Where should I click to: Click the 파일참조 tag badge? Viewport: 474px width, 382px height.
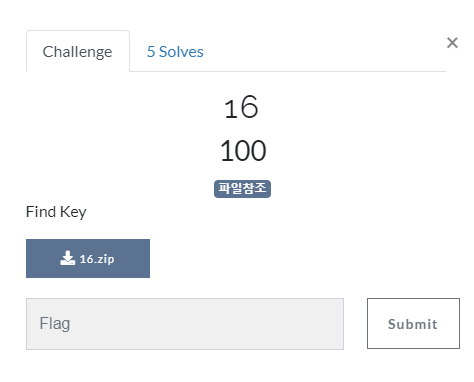[242, 189]
